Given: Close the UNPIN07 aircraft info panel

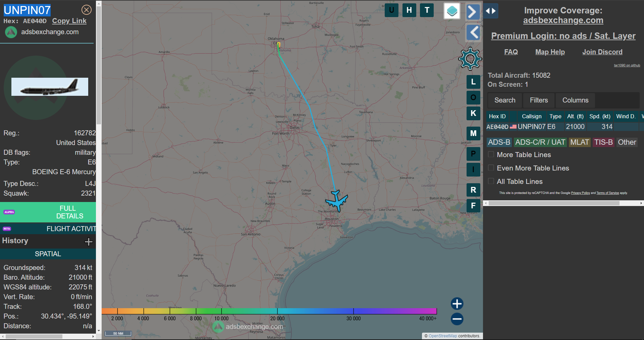Looking at the screenshot, I should point(87,10).
